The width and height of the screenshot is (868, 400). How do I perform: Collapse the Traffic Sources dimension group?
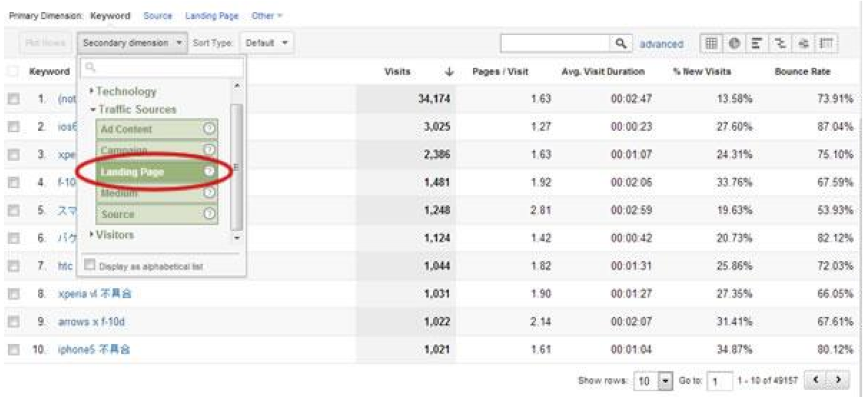(x=132, y=109)
